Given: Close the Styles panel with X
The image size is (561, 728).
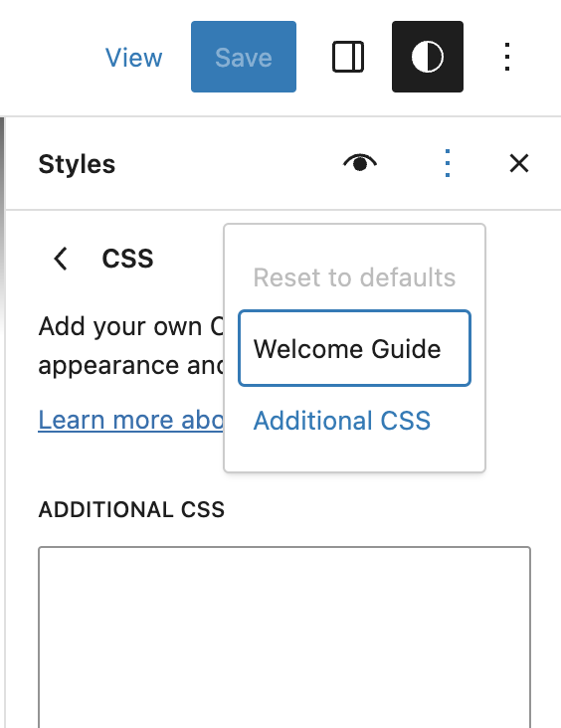Looking at the screenshot, I should coord(519,163).
